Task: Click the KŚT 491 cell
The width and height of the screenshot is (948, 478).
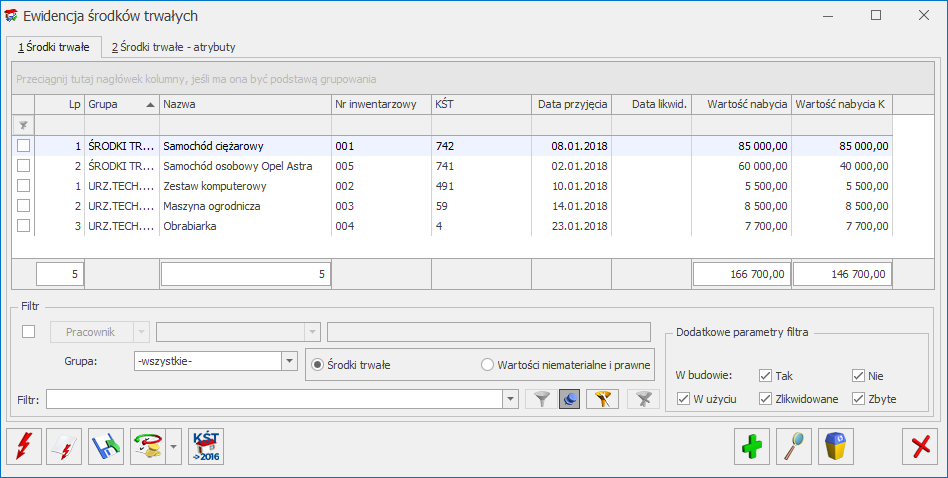Action: (481, 186)
